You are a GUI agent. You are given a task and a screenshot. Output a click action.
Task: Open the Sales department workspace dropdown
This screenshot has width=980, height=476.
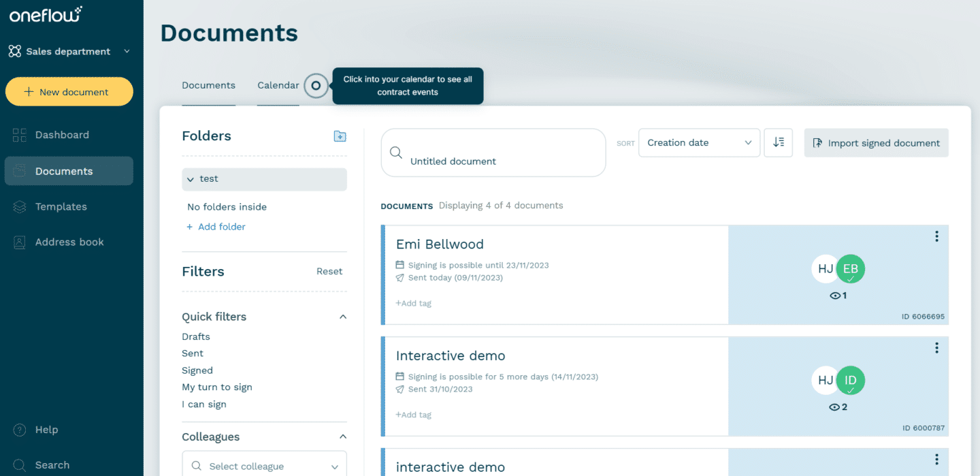pos(68,51)
